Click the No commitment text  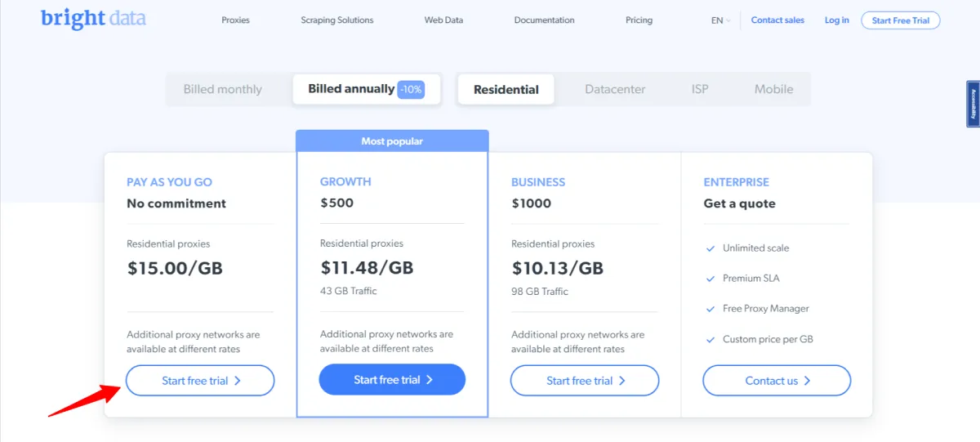click(176, 203)
